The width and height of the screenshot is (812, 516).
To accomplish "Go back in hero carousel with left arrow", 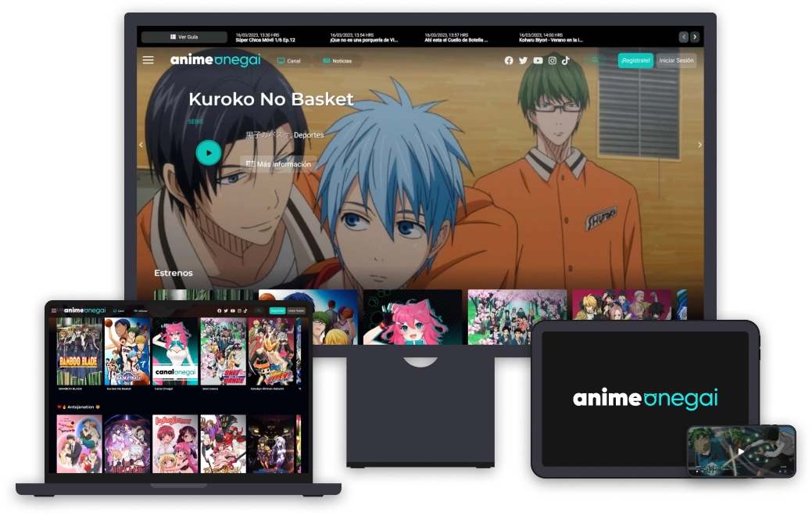I will (141, 145).
